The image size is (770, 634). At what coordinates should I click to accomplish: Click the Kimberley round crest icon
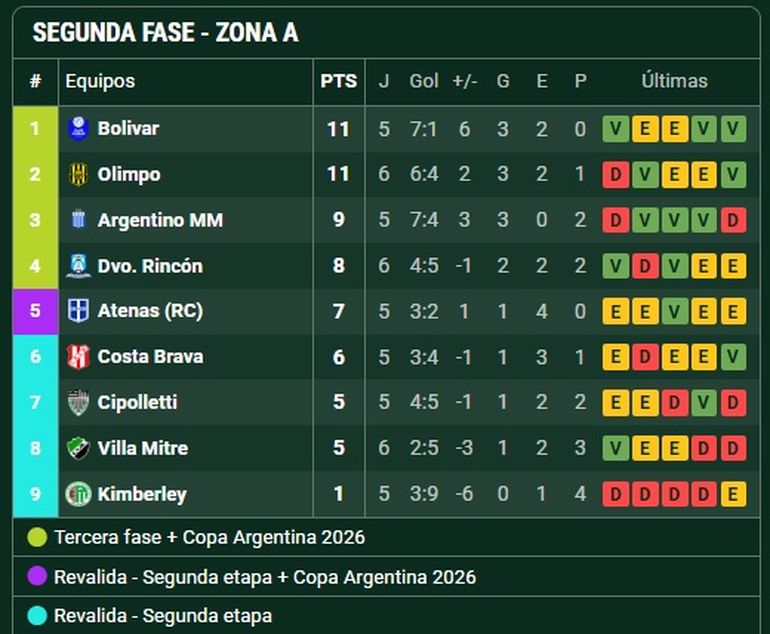(78, 494)
